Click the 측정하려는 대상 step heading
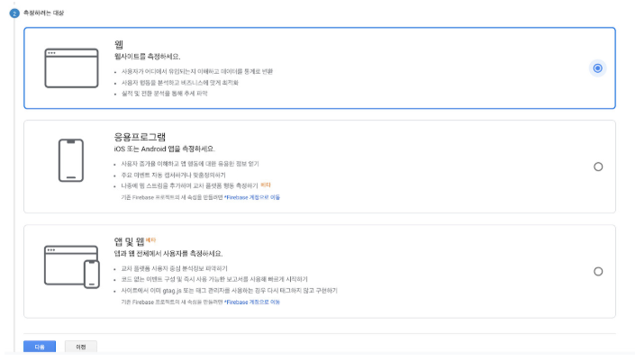Viewport: 644px width, 361px height. pyautogui.click(x=43, y=14)
